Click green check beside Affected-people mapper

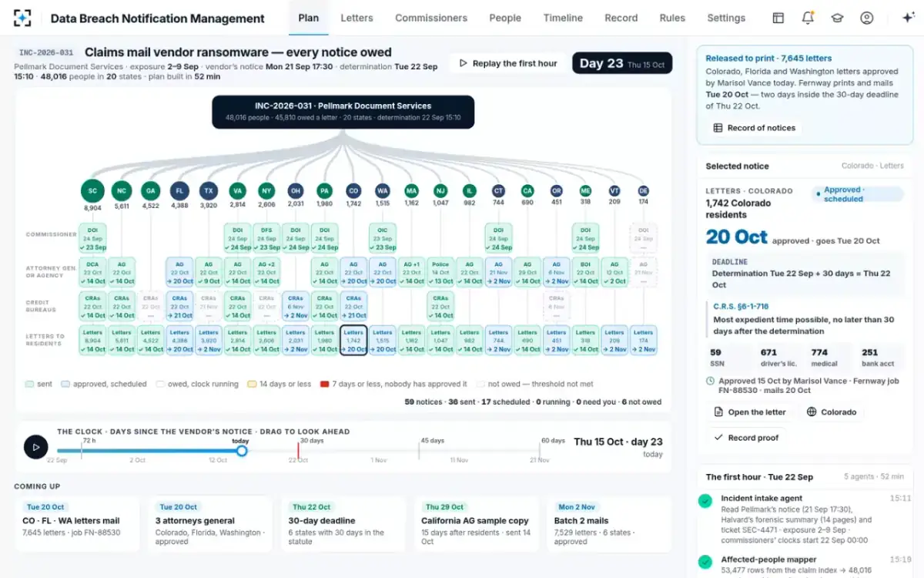[705, 562]
